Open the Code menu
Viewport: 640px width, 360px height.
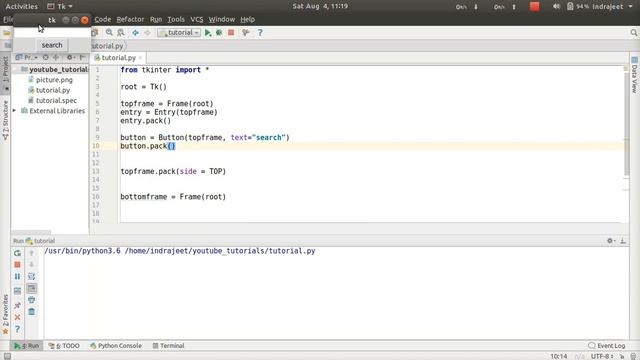[x=102, y=19]
